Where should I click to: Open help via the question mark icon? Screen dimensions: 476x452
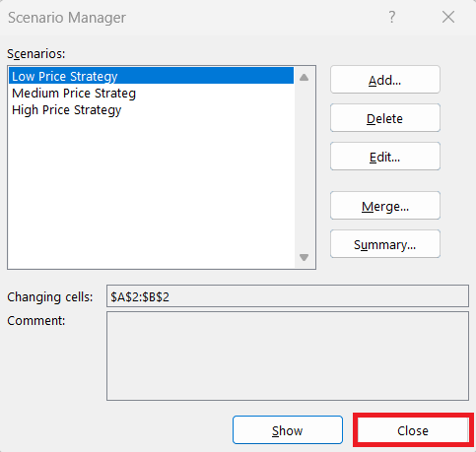(x=391, y=17)
